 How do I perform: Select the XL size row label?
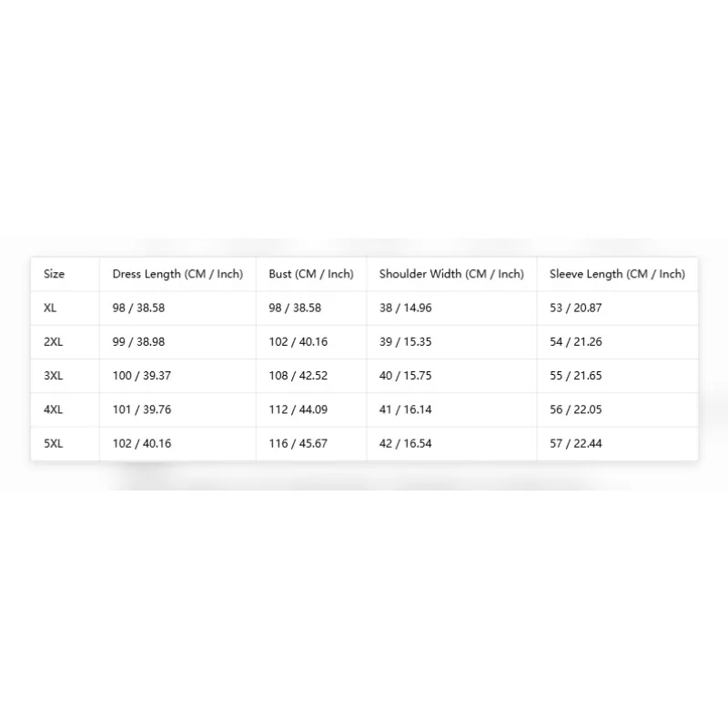coord(50,308)
